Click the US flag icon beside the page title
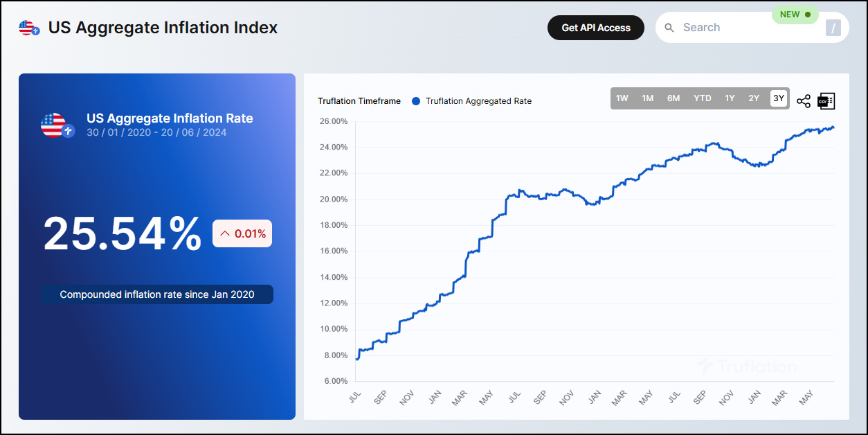 29,28
